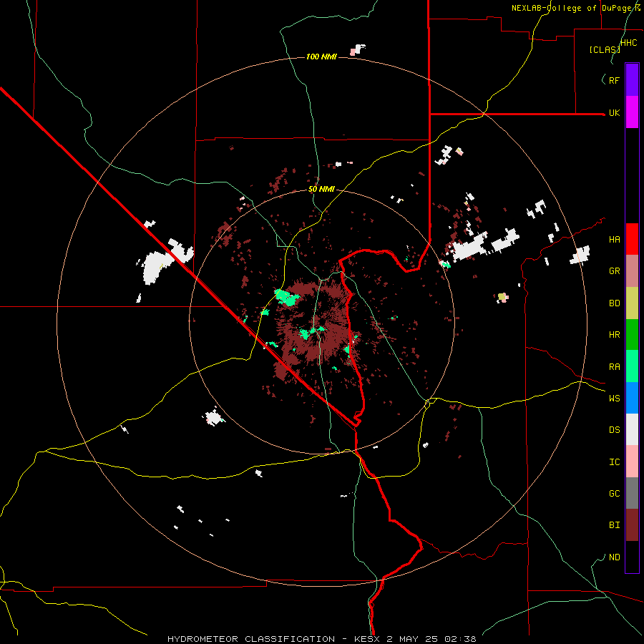Click the RF legend label

click(614, 80)
